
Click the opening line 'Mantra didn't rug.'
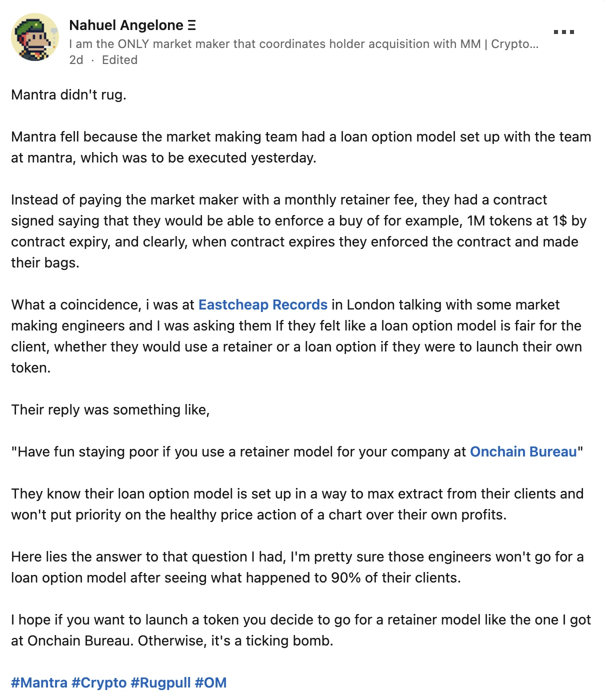(x=68, y=95)
